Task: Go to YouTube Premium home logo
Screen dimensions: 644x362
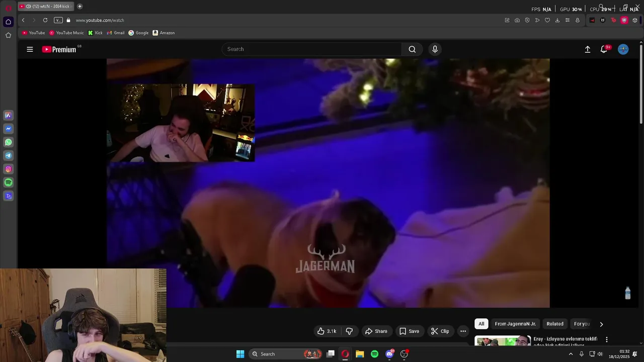Action: click(59, 49)
